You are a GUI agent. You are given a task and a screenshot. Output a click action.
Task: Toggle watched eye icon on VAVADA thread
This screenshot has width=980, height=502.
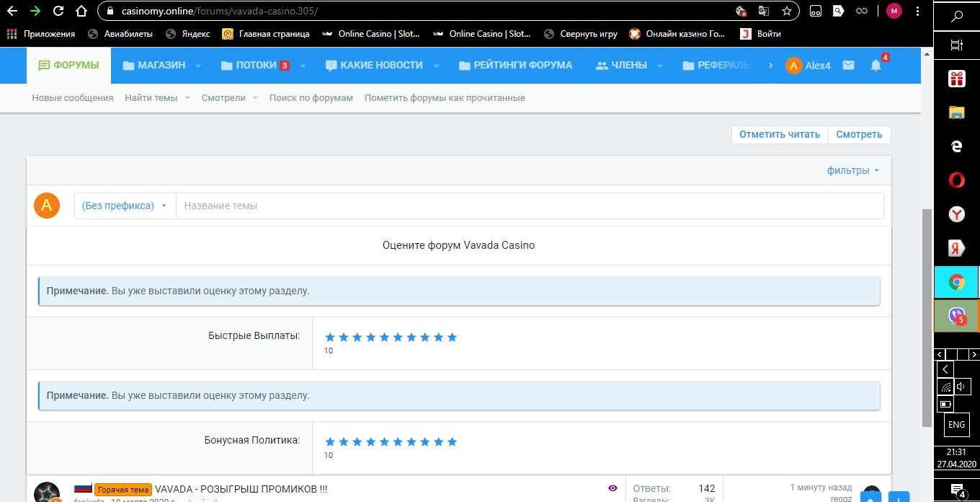click(x=613, y=488)
